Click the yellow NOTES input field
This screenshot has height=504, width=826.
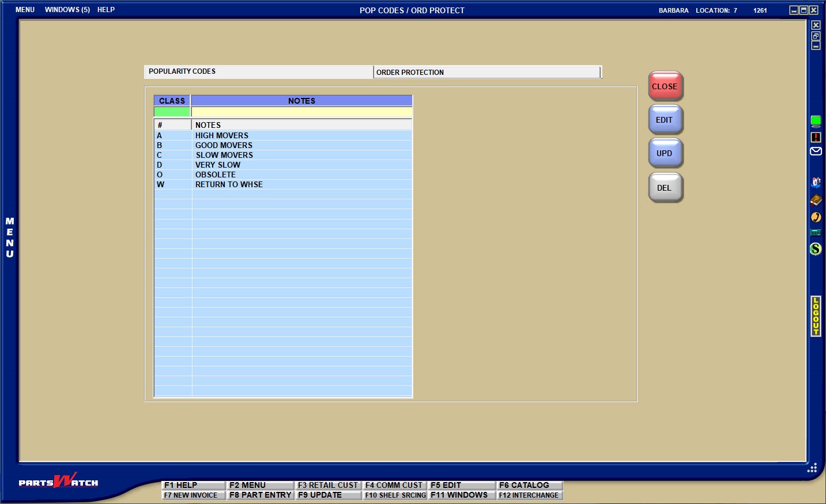click(301, 112)
